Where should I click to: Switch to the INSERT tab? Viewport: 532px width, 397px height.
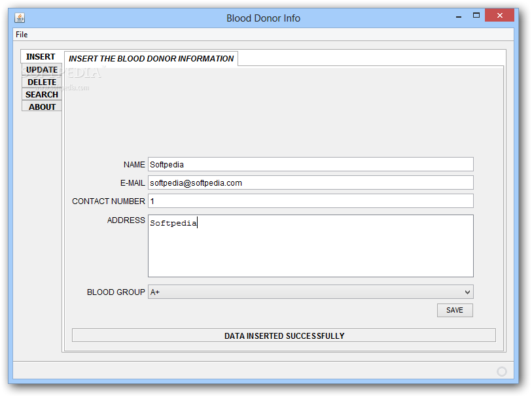pos(41,57)
